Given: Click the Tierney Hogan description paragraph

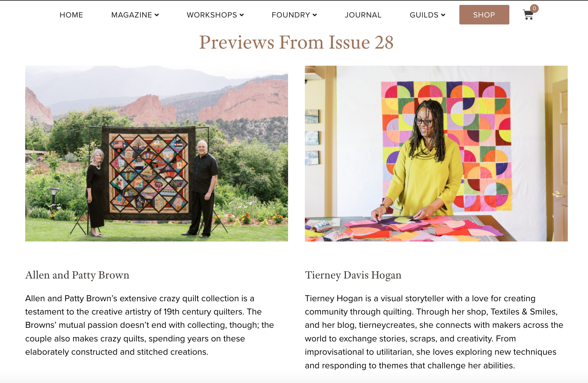Looking at the screenshot, I should (x=434, y=332).
